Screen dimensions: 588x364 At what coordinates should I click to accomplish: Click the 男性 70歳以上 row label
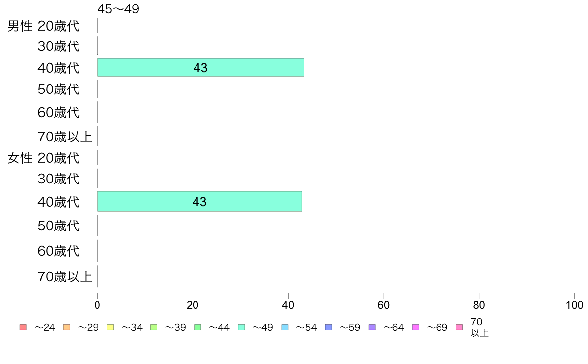64,136
